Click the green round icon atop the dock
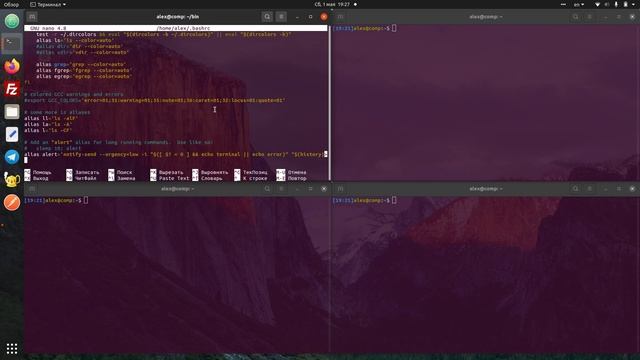 coord(12,21)
